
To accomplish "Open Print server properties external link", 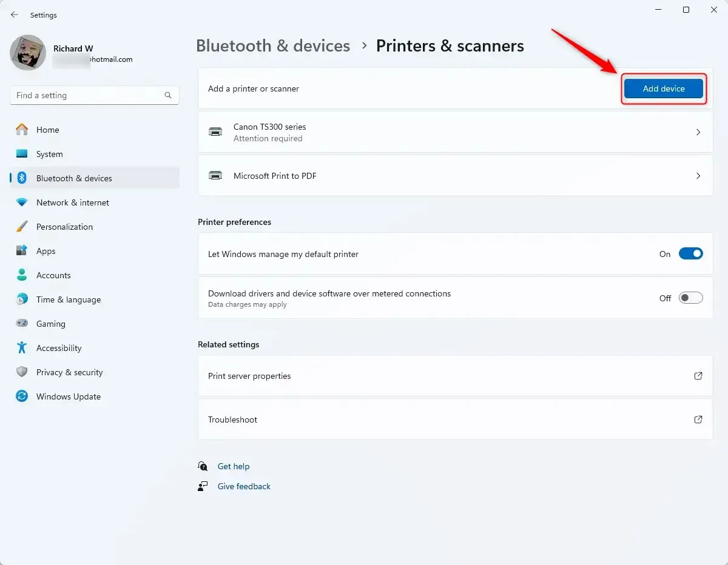I will coord(698,376).
